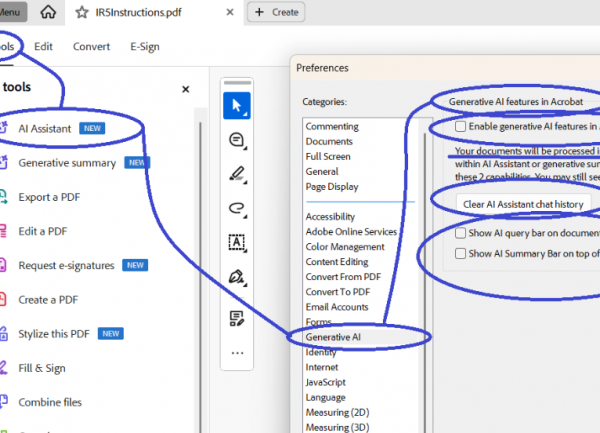Click the Categories list scrollbar
This screenshot has width=600, height=433.
425,283
